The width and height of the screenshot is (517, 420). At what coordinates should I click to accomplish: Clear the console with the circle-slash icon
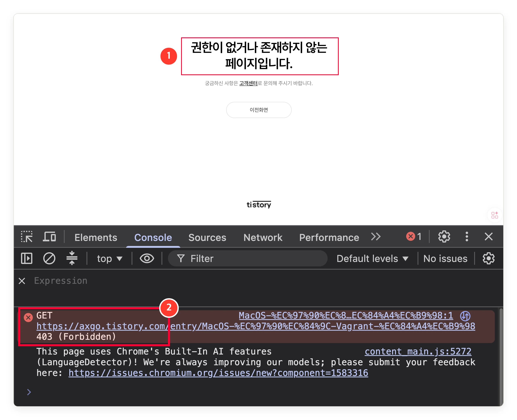(x=49, y=258)
